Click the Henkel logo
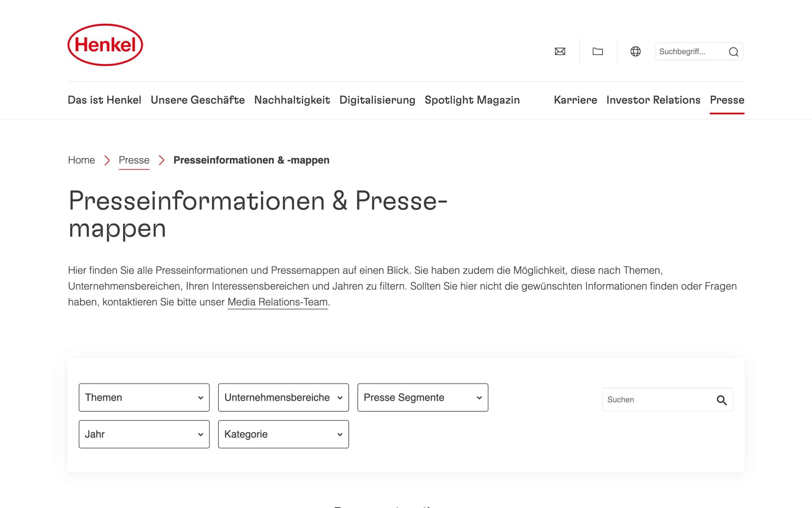 click(105, 44)
